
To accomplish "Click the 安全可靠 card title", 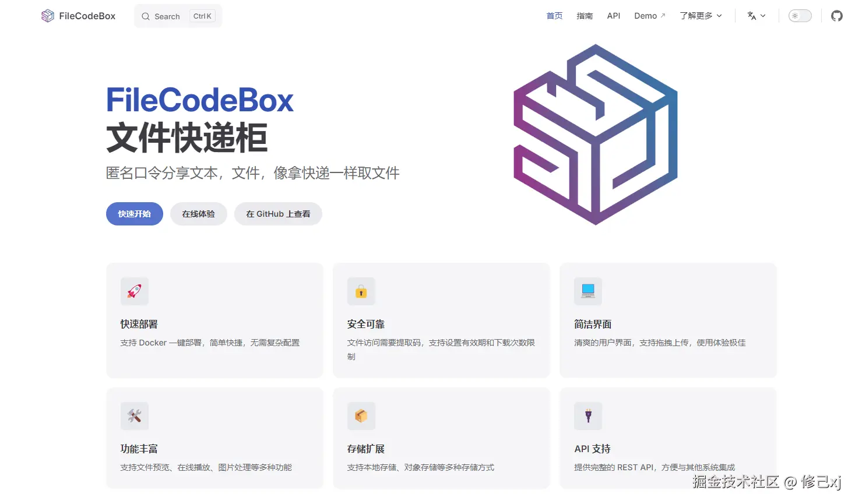I will pos(366,325).
